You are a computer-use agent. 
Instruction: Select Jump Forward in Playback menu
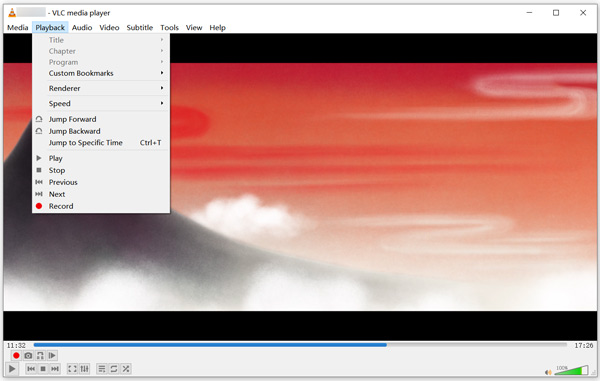pyautogui.click(x=101, y=119)
